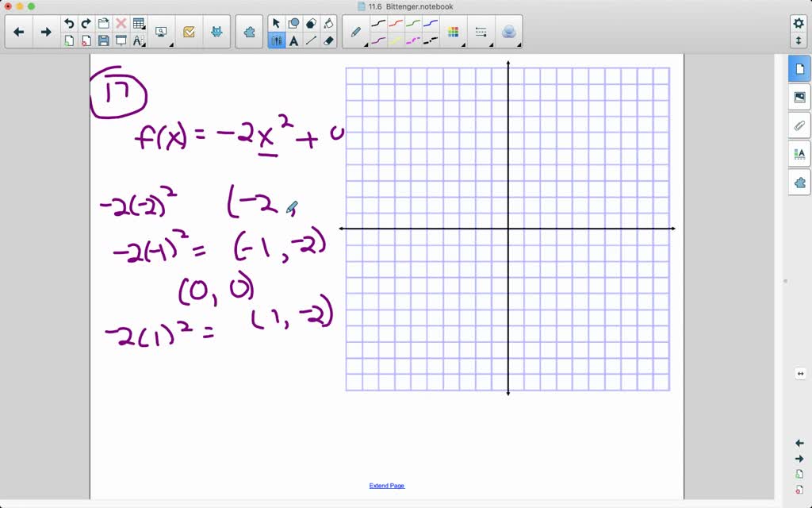
Task: Click the Select arrow pointer tool
Action: click(x=276, y=24)
